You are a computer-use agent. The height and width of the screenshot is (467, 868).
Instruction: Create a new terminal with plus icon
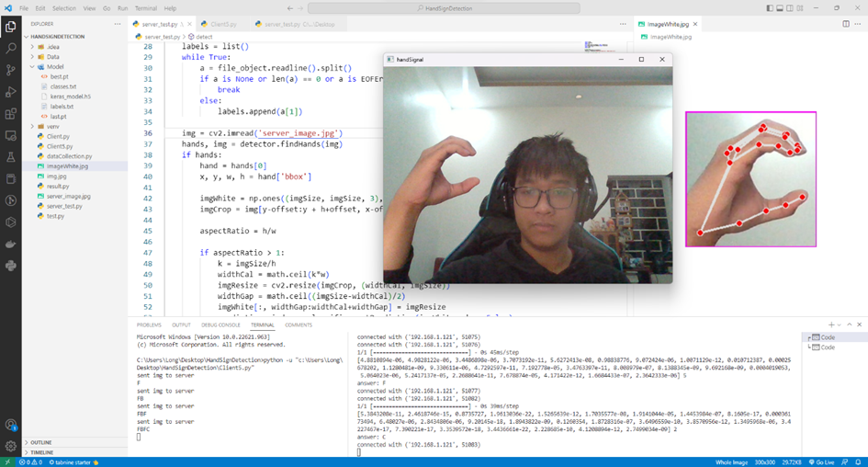831,325
